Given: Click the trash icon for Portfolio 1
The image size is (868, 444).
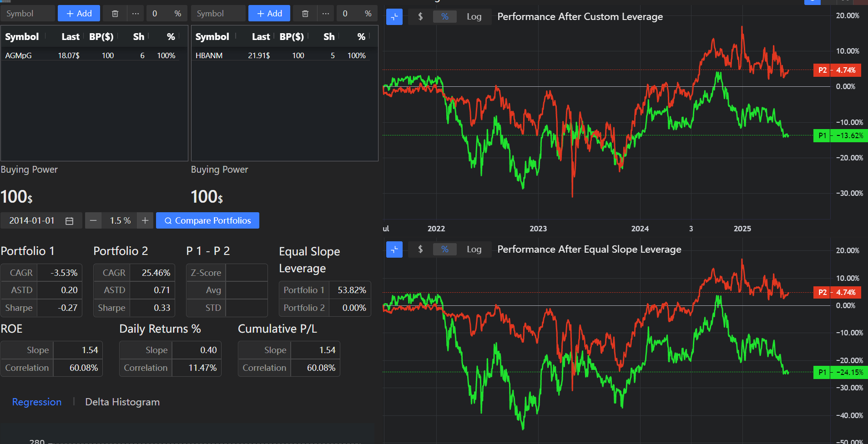Looking at the screenshot, I should 114,13.
